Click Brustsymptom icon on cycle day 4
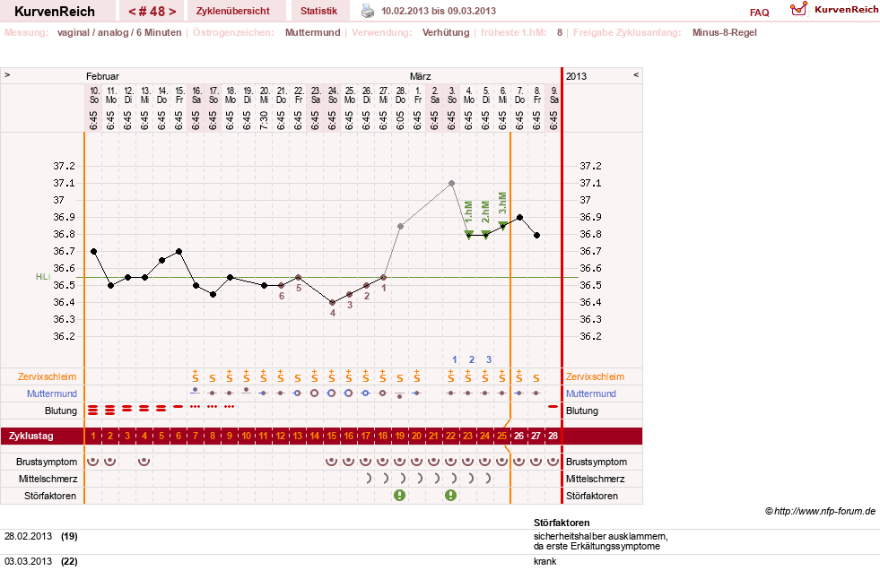Screen dimensions: 880x588 tap(144, 462)
